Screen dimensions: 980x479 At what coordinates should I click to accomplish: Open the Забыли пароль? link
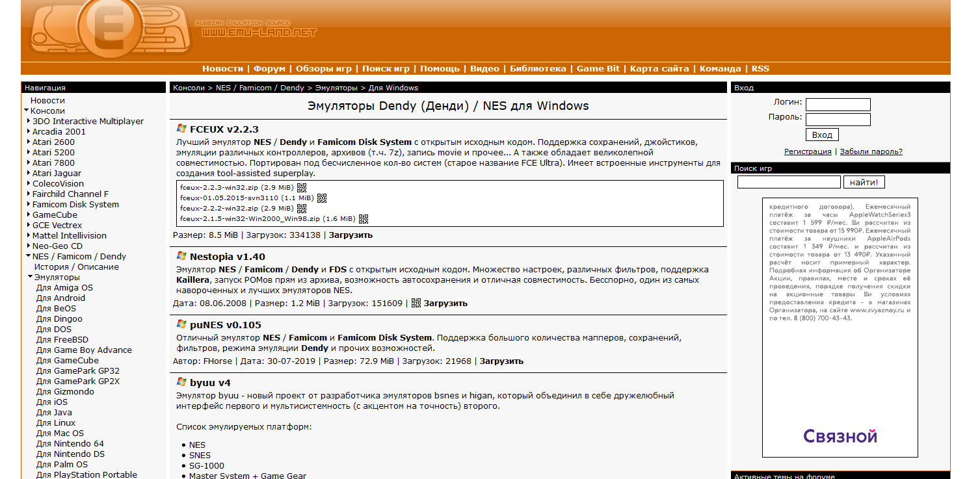click(x=871, y=151)
